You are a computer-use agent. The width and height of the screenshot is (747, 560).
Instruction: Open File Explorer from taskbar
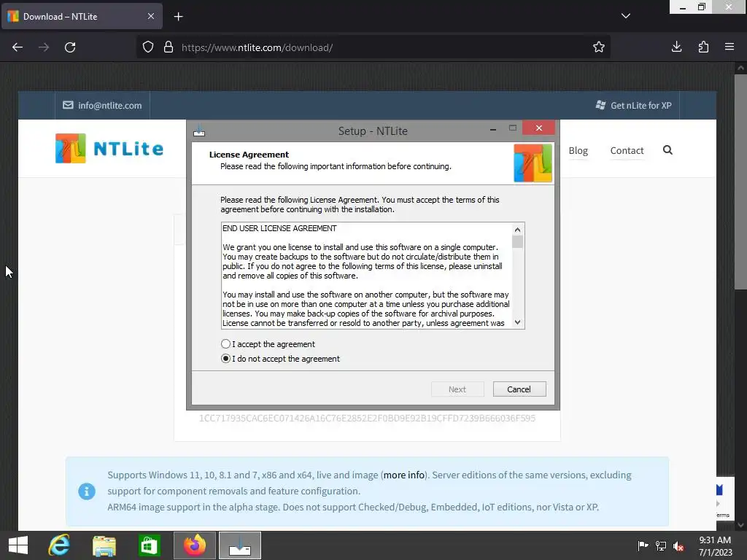click(x=104, y=545)
